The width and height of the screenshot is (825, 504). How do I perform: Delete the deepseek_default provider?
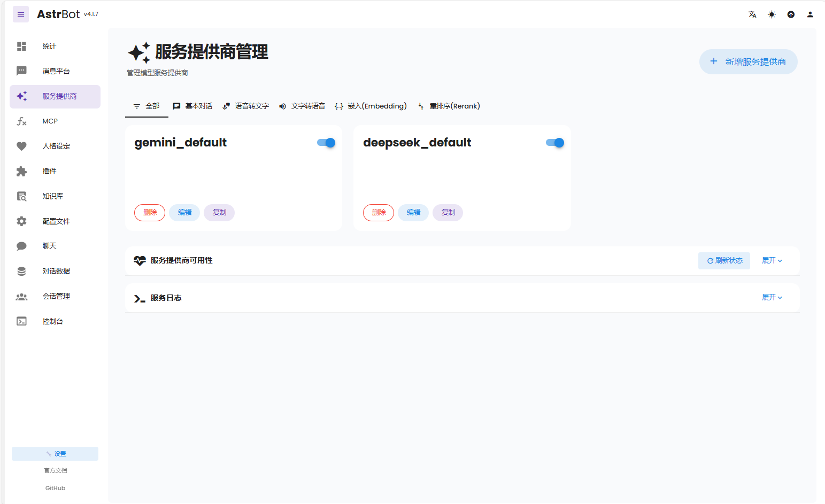click(x=379, y=213)
